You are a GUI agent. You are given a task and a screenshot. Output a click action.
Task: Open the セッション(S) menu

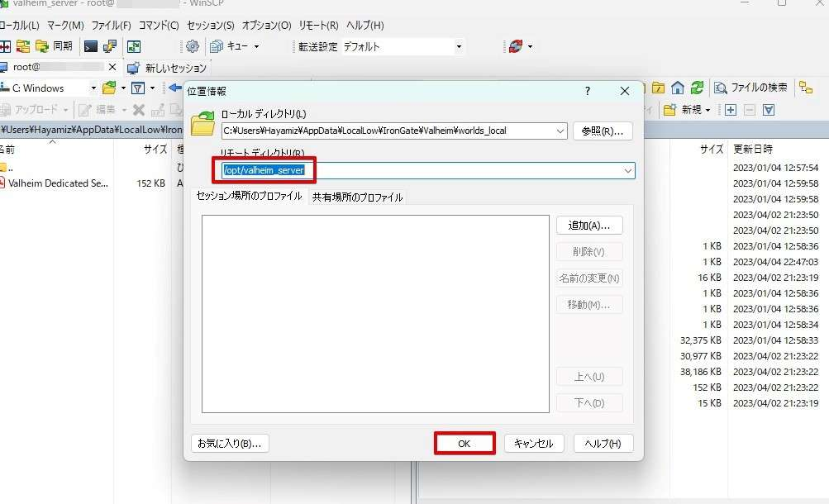click(x=211, y=25)
